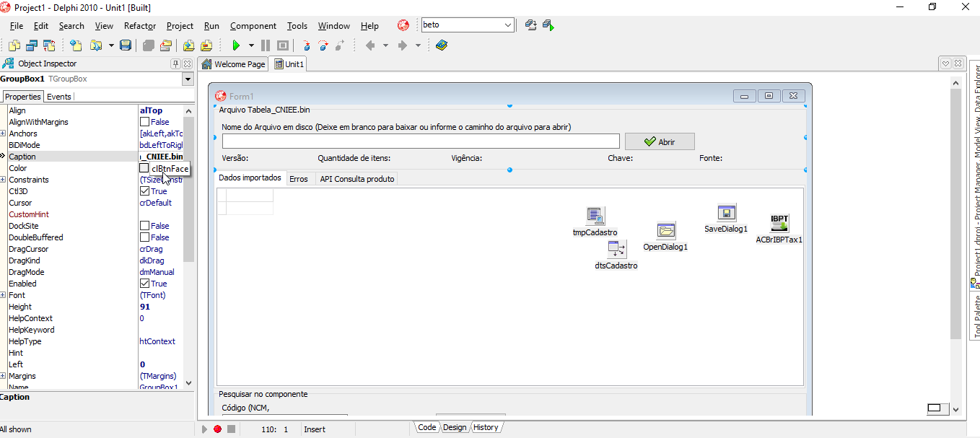980x438 pixels.
Task: Click the Back navigation arrow icon
Action: pyautogui.click(x=370, y=45)
